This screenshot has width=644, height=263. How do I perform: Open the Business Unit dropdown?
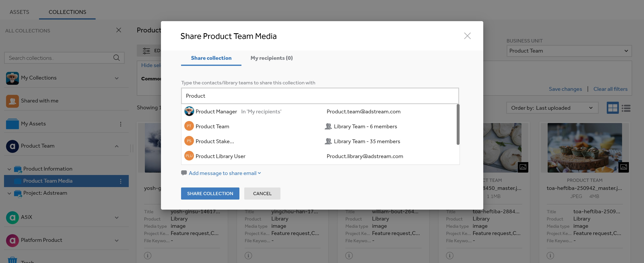click(x=569, y=51)
